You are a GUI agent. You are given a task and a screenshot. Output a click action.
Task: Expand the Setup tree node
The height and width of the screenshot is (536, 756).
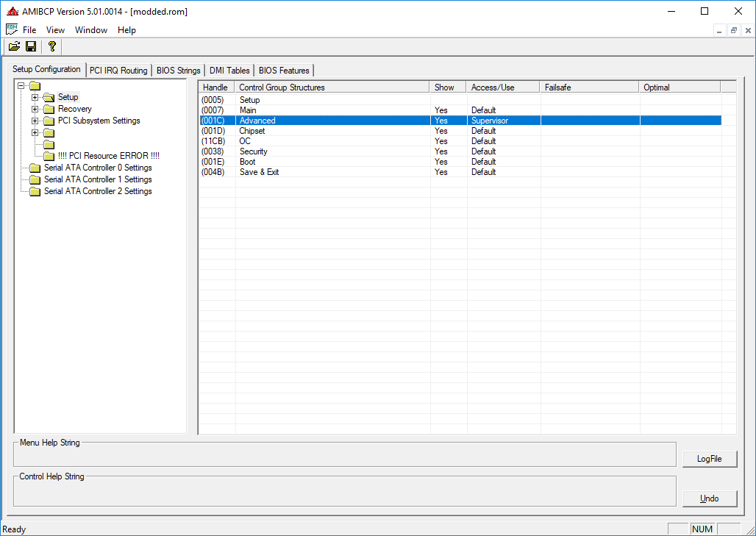tap(35, 97)
